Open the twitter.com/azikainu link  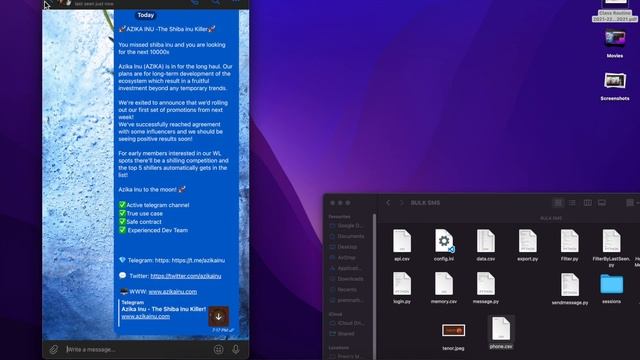pyautogui.click(x=186, y=276)
